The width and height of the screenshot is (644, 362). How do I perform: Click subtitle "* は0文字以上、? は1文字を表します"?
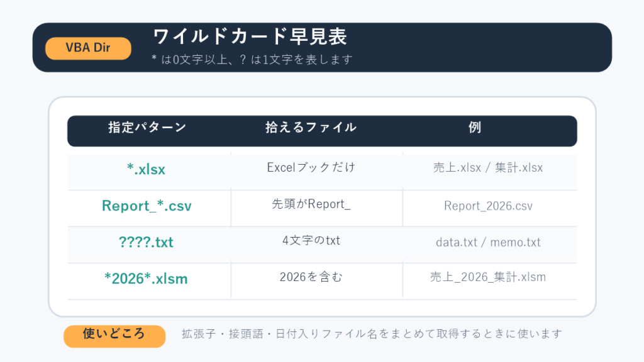pos(252,60)
